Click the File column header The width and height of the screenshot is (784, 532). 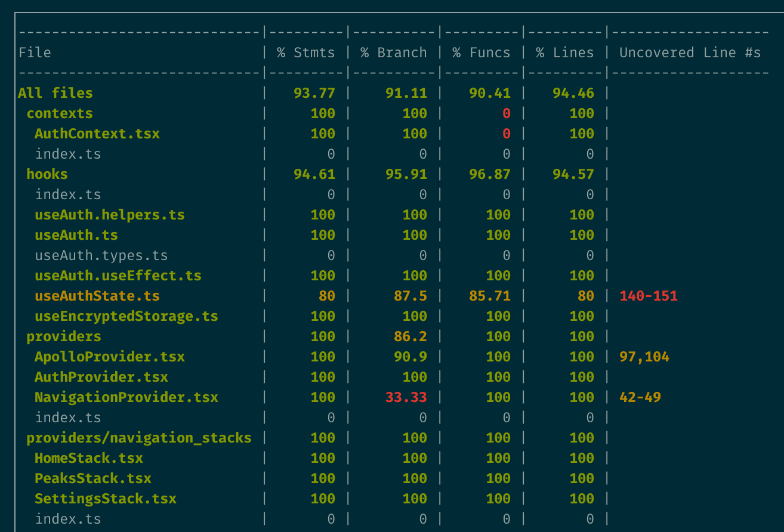(35, 52)
